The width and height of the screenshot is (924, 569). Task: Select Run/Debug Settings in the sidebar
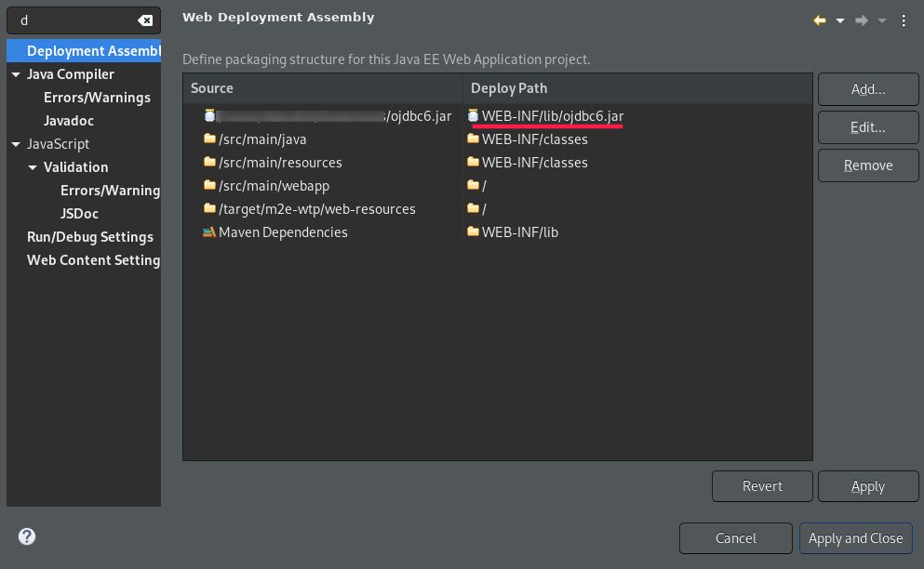click(90, 237)
